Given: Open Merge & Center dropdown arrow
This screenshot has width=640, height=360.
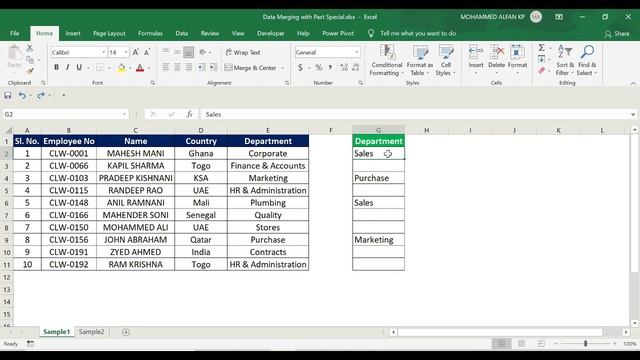Looking at the screenshot, I should coord(282,68).
